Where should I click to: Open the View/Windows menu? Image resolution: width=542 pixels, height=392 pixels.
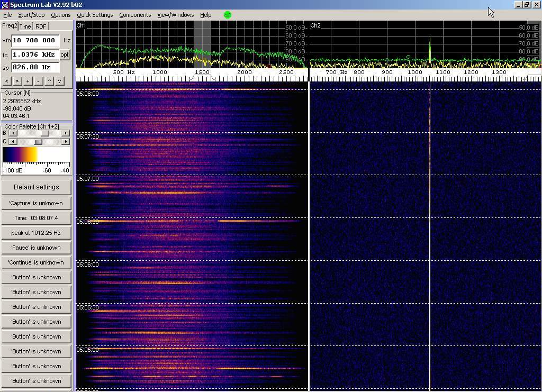coord(175,15)
